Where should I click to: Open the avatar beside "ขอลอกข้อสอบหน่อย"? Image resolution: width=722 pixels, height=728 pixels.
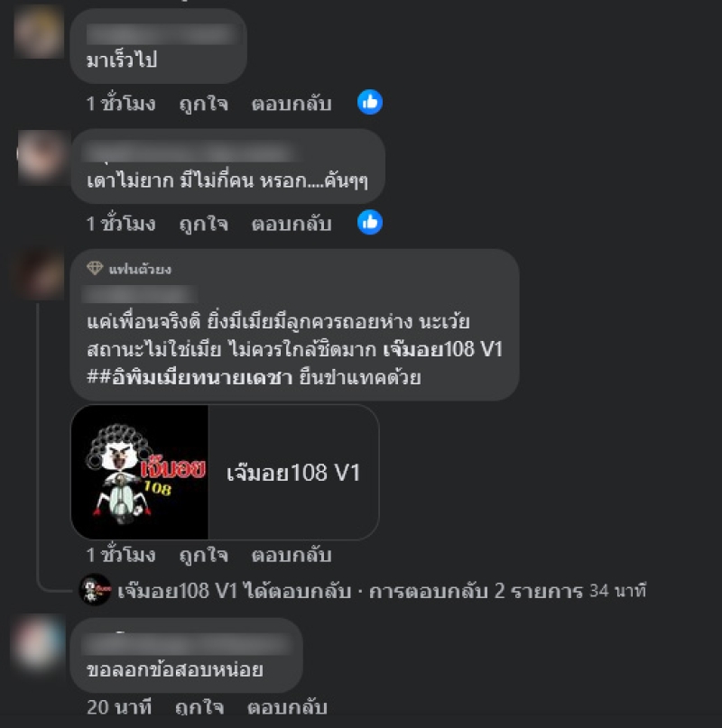(38, 643)
